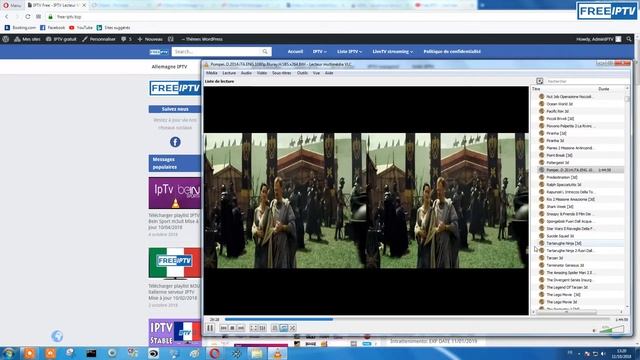Select playlist item Point Break [3d]
This screenshot has width=640, height=360.
(559, 156)
